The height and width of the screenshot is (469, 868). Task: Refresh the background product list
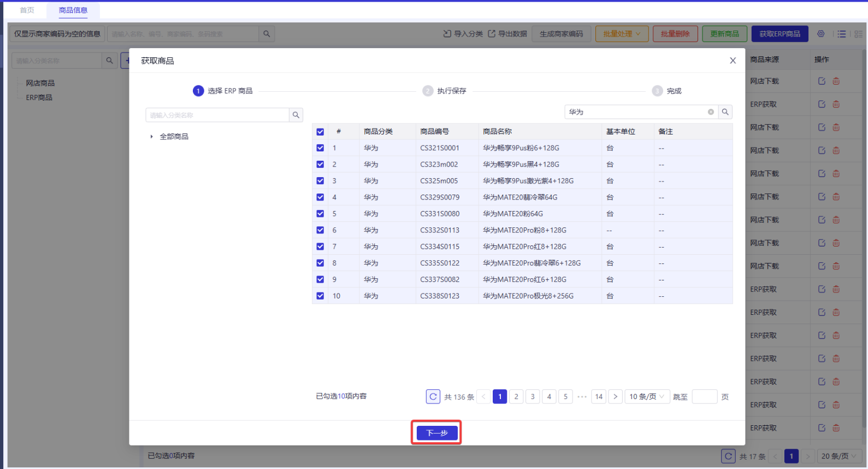(728, 456)
